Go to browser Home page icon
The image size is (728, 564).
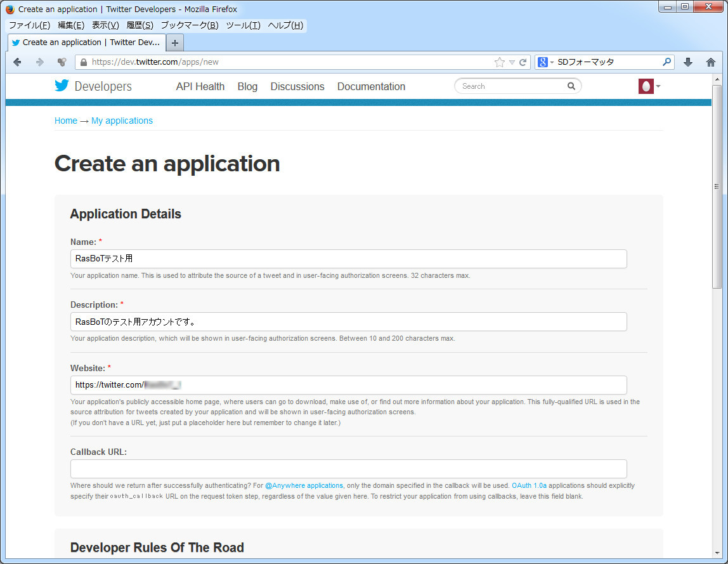point(710,62)
